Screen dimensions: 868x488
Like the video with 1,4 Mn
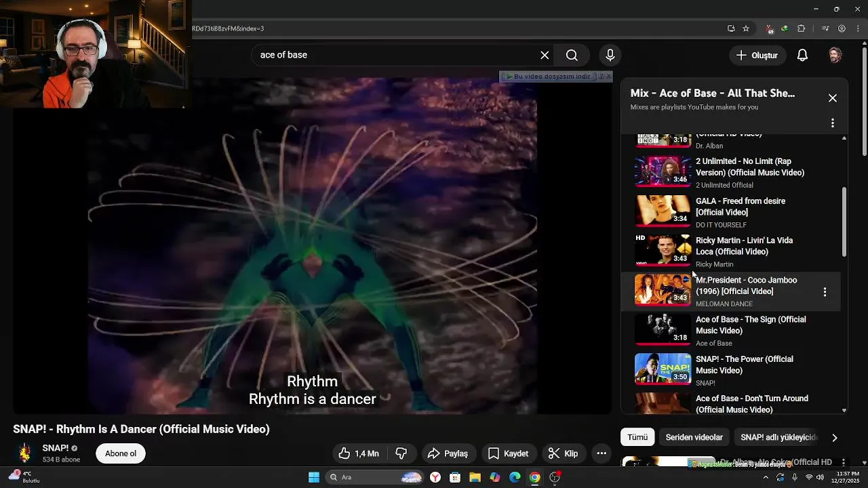click(359, 453)
